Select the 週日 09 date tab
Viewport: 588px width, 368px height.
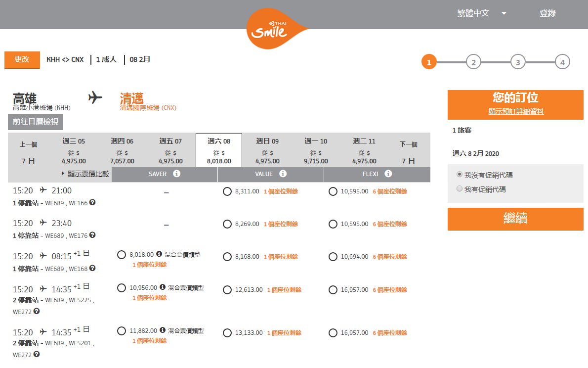click(x=267, y=151)
